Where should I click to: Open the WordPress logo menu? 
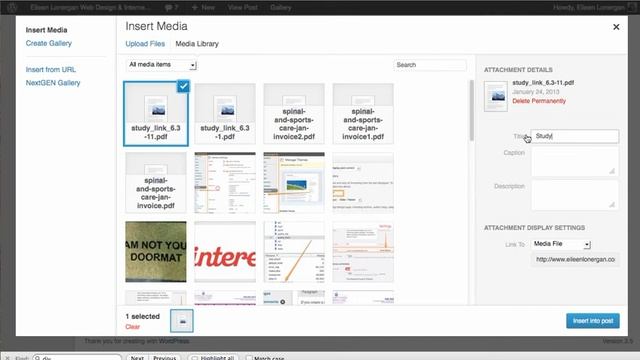point(12,7)
